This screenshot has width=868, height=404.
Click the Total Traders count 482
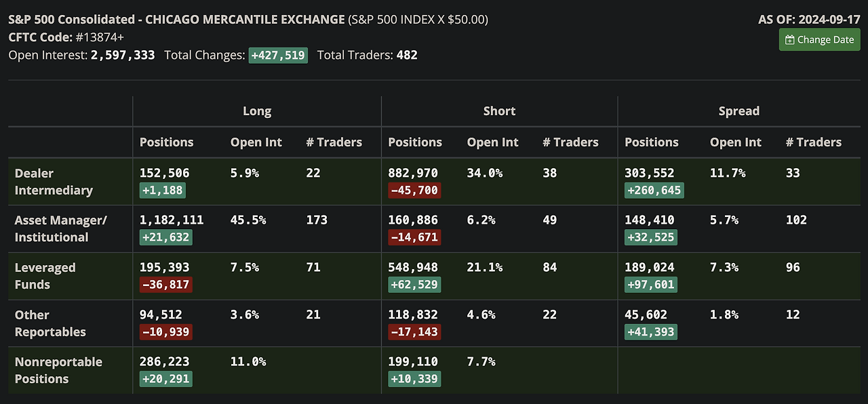(407, 55)
